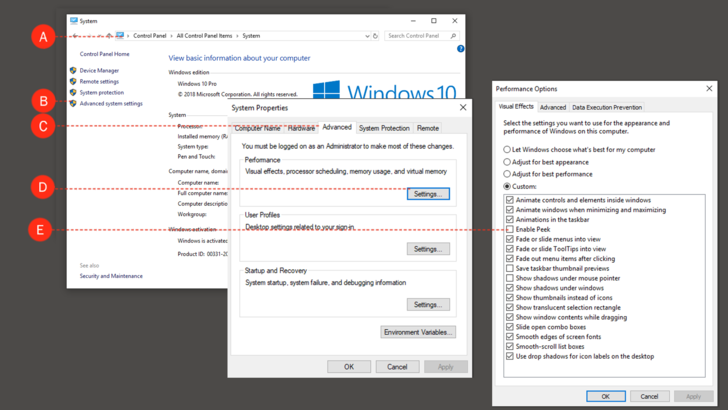
Task: Toggle Animate windows when minimizing and maximizing
Action: (x=510, y=210)
